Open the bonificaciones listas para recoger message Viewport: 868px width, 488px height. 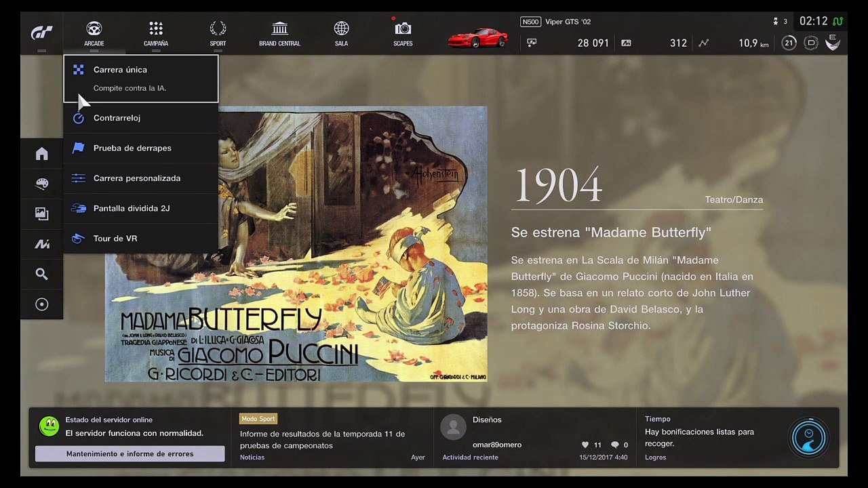(699, 437)
